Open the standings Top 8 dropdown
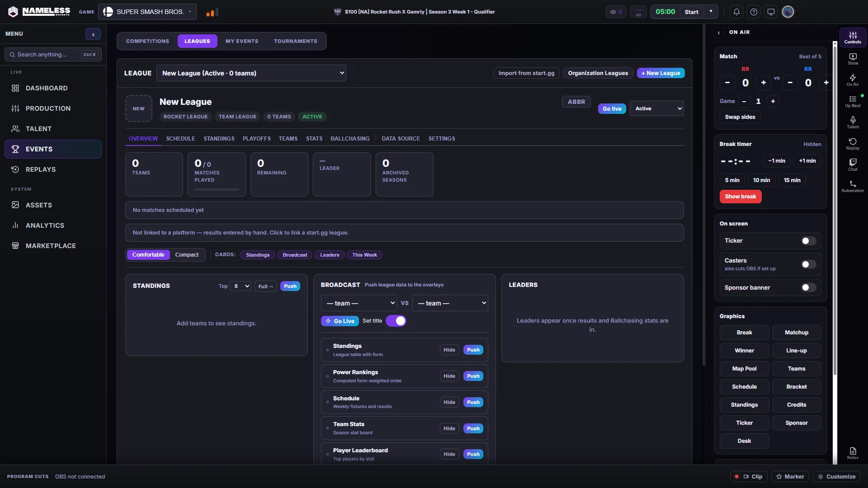 click(x=241, y=286)
